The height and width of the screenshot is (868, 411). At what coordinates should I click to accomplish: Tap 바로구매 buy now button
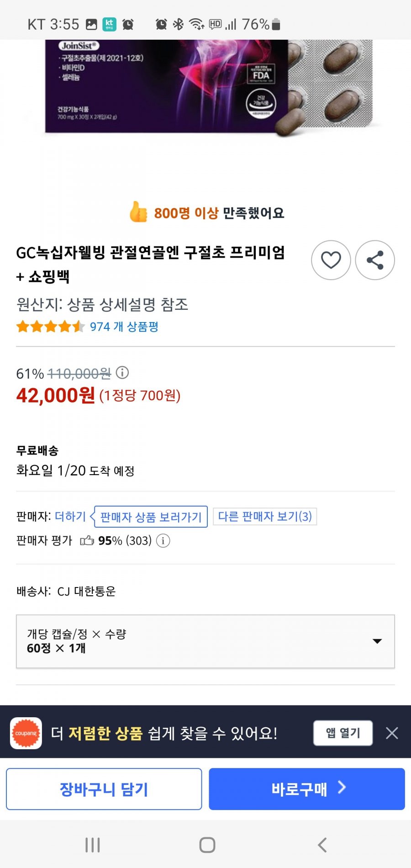click(307, 789)
